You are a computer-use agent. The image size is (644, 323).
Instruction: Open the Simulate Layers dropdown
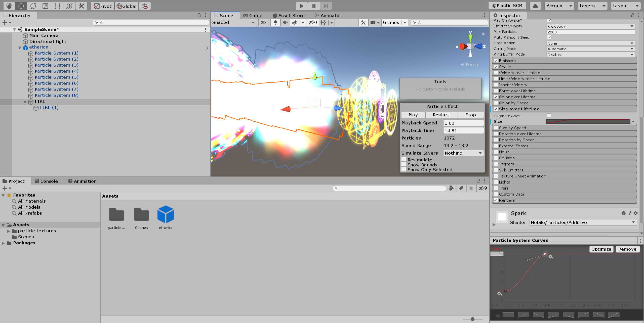pyautogui.click(x=463, y=153)
